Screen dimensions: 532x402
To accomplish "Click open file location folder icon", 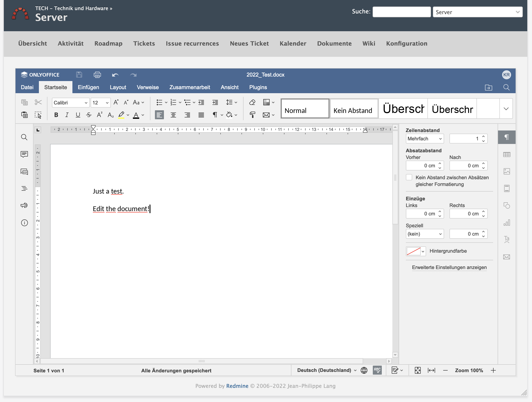I will point(488,87).
